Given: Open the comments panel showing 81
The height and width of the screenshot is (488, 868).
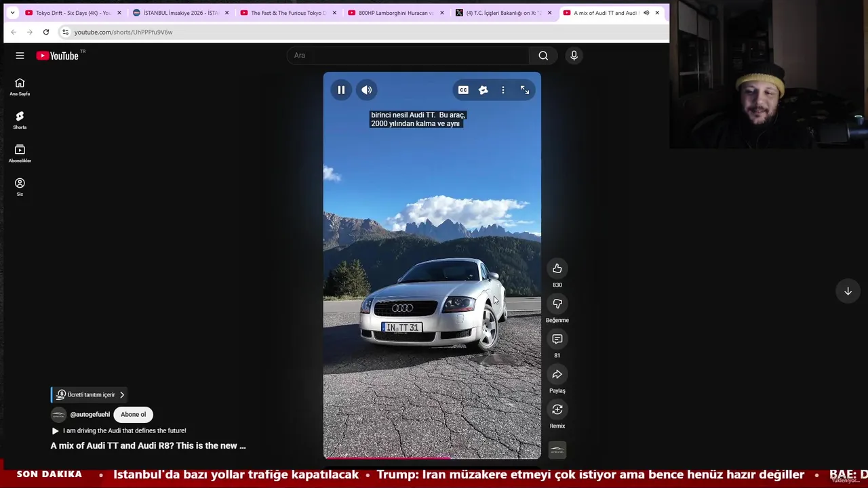Looking at the screenshot, I should click(x=557, y=339).
